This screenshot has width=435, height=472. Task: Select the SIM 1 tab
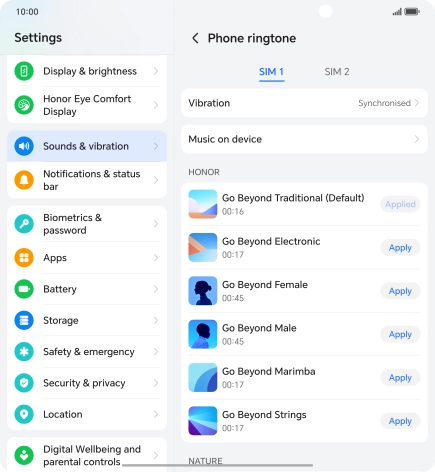271,72
